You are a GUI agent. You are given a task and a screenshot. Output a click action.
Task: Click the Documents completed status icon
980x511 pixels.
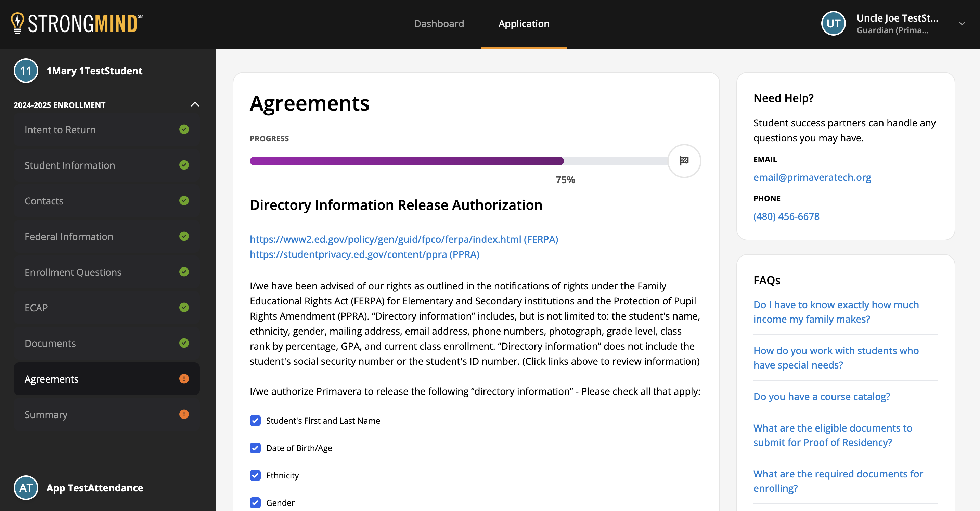[184, 343]
